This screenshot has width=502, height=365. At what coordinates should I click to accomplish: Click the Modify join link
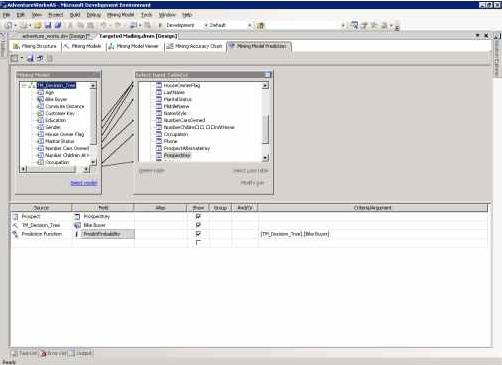[252, 183]
